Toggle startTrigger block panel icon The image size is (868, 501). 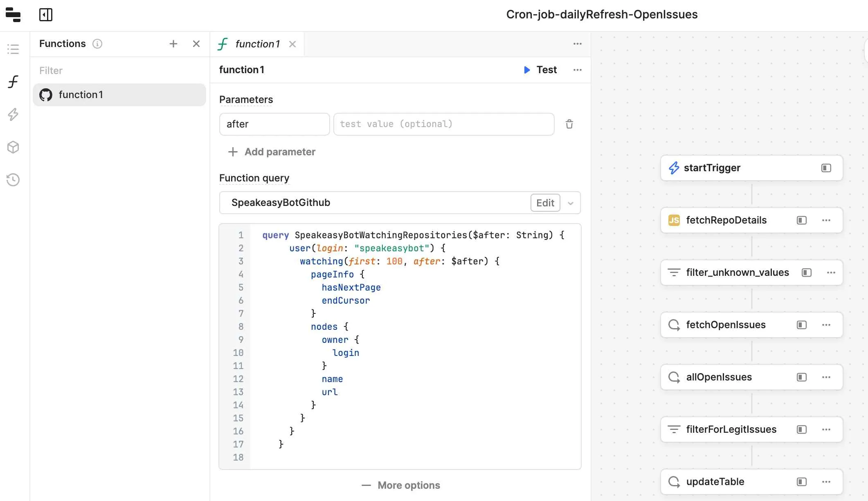(x=826, y=168)
